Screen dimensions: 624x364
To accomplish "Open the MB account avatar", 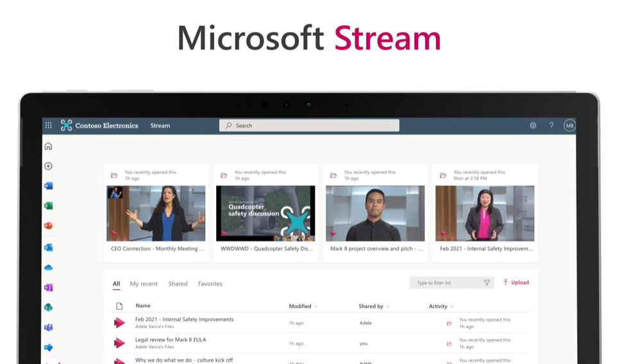I will click(x=569, y=126).
